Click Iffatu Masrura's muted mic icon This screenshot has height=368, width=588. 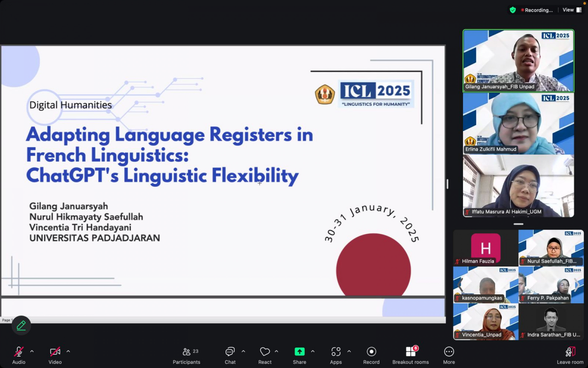(467, 212)
